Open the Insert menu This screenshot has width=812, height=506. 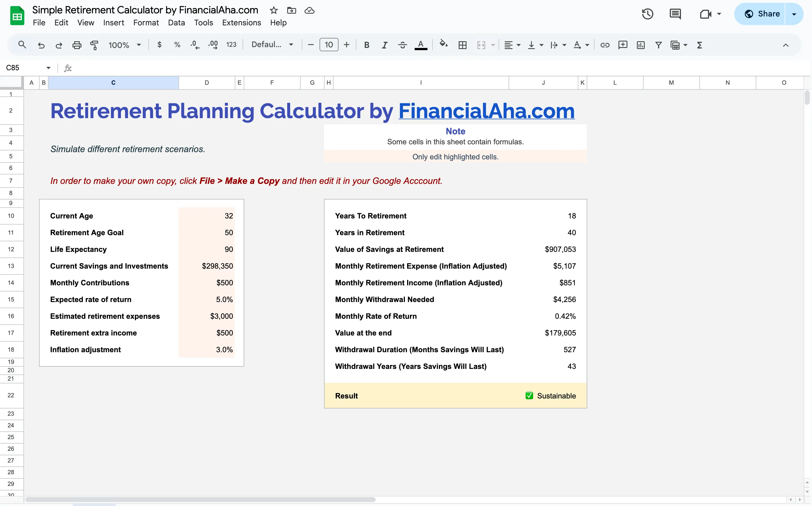[x=113, y=22]
